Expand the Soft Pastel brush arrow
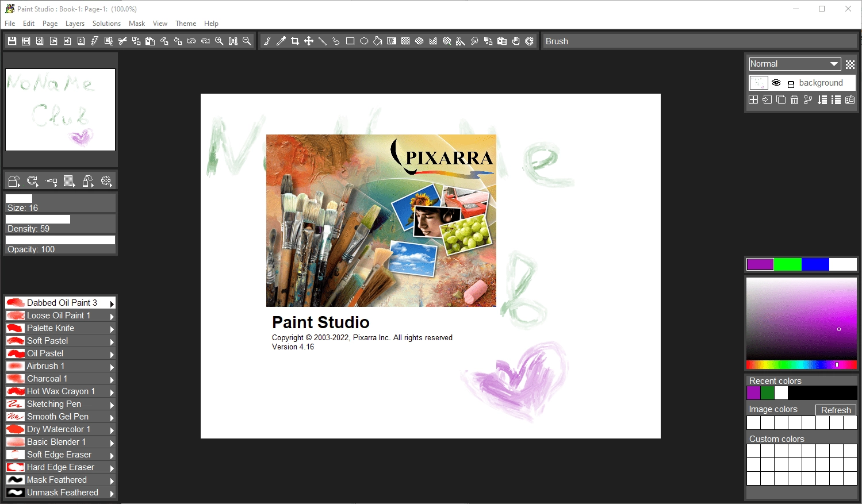This screenshot has height=504, width=862. pos(112,341)
